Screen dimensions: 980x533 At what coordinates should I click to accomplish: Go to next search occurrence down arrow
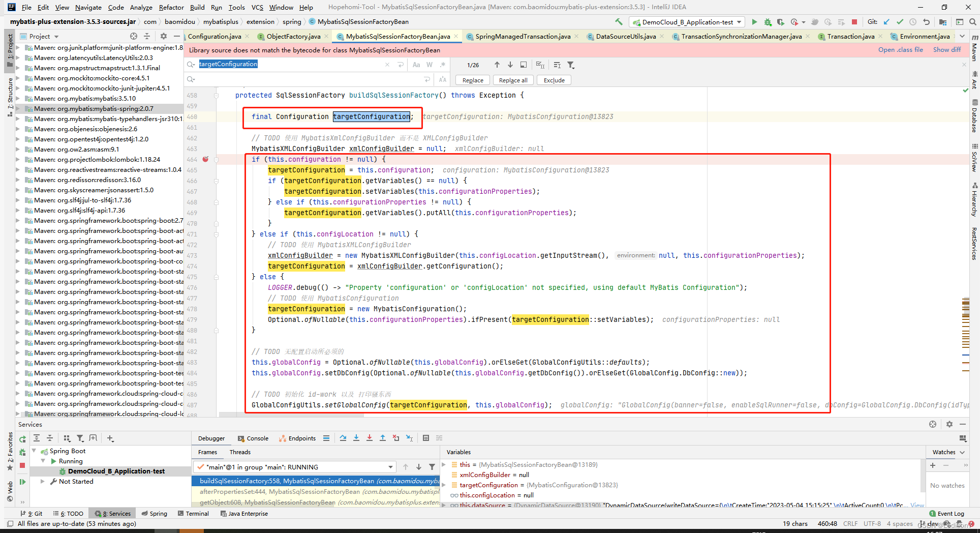(x=510, y=65)
